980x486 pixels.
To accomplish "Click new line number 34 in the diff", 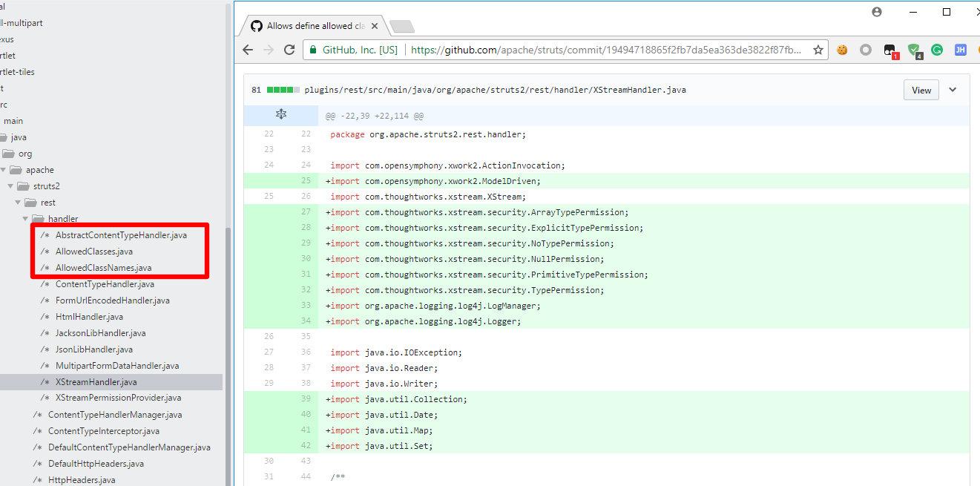I will click(x=306, y=321).
